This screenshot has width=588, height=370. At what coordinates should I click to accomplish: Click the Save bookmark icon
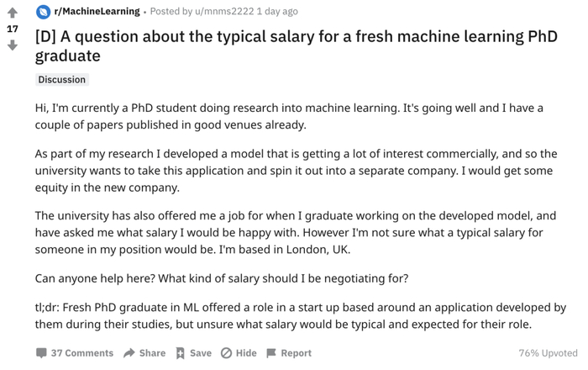tap(181, 353)
